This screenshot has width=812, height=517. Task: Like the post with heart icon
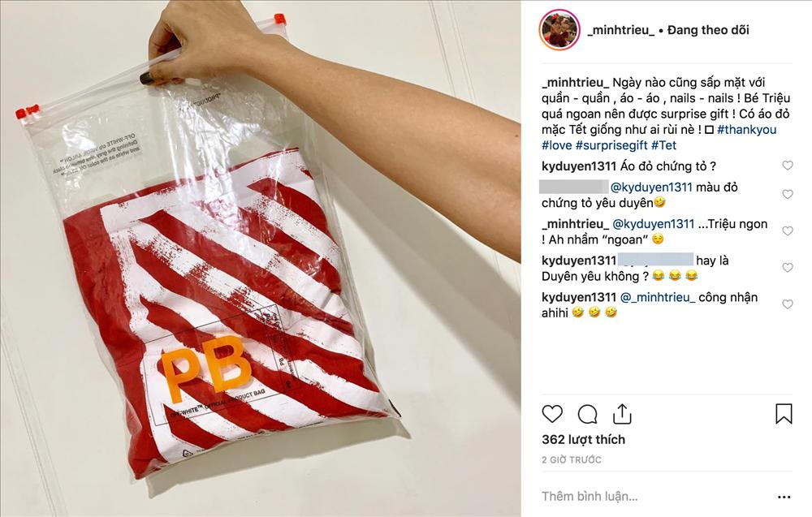552,414
